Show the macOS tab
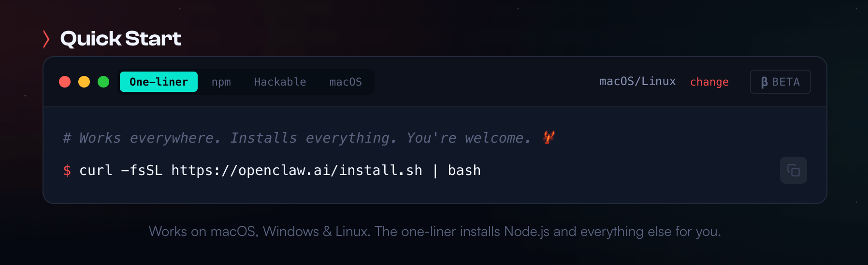868x265 pixels. click(x=346, y=82)
